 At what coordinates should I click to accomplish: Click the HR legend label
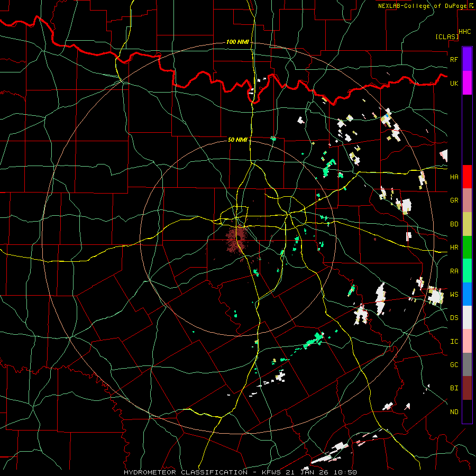(454, 248)
